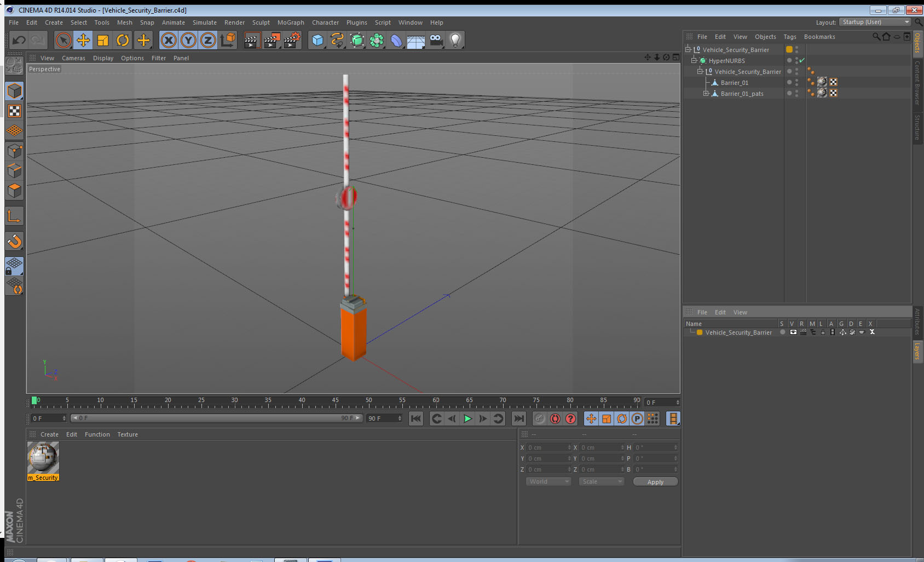Play the animation forwards
The image size is (924, 562).
point(467,418)
